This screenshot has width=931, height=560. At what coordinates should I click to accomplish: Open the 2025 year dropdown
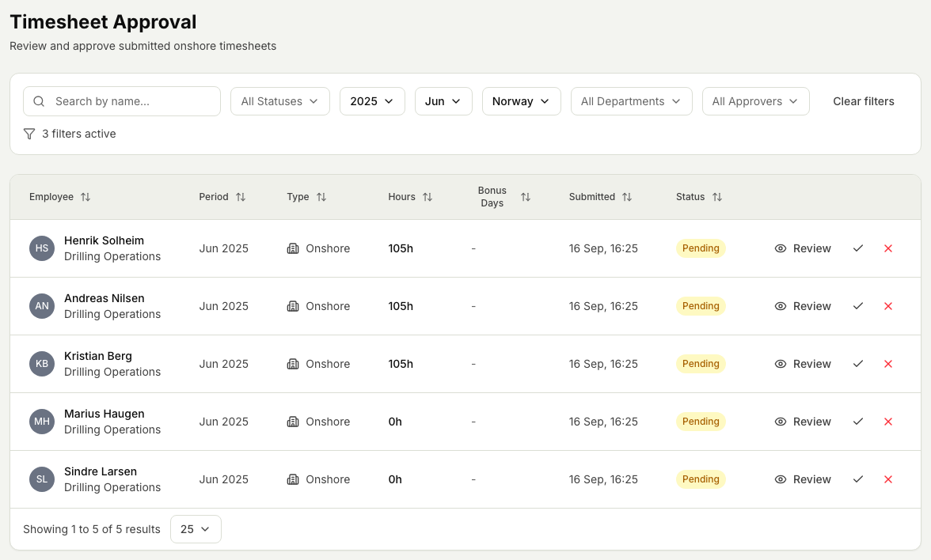(372, 101)
